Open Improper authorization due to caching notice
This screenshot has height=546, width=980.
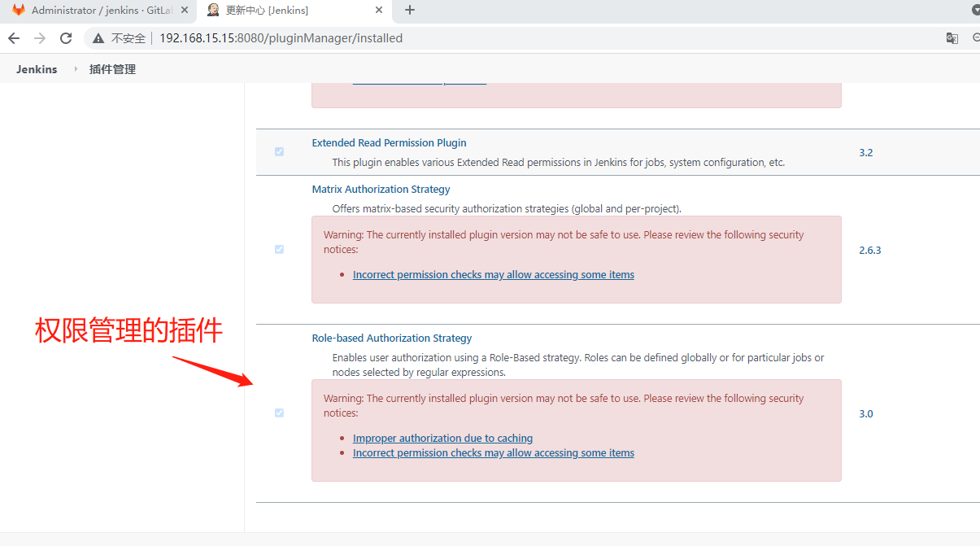(x=442, y=439)
